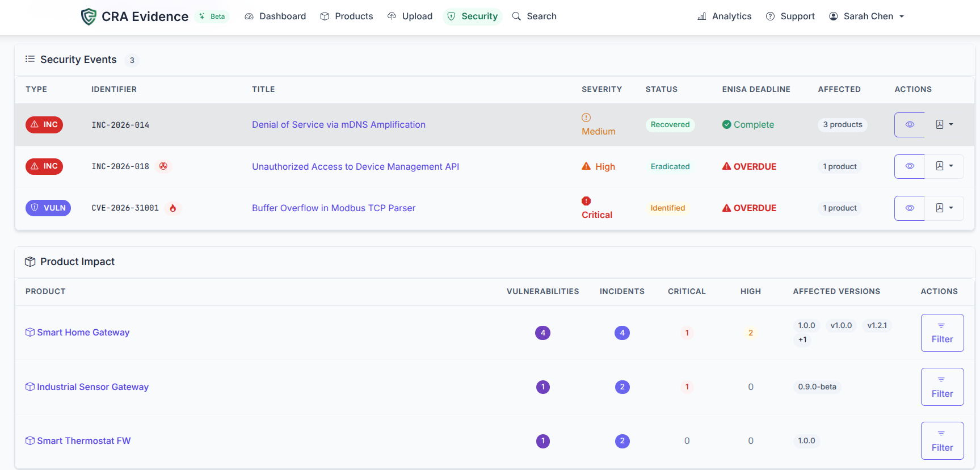980x470 pixels.
Task: Expand the Sarah Chen user menu
Action: [867, 16]
